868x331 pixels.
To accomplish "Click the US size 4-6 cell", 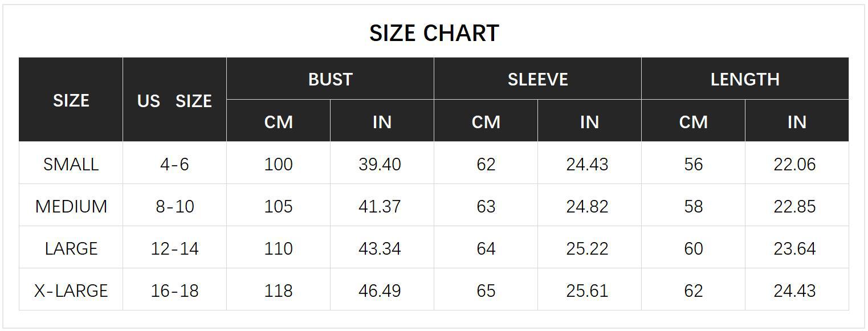I will [174, 164].
